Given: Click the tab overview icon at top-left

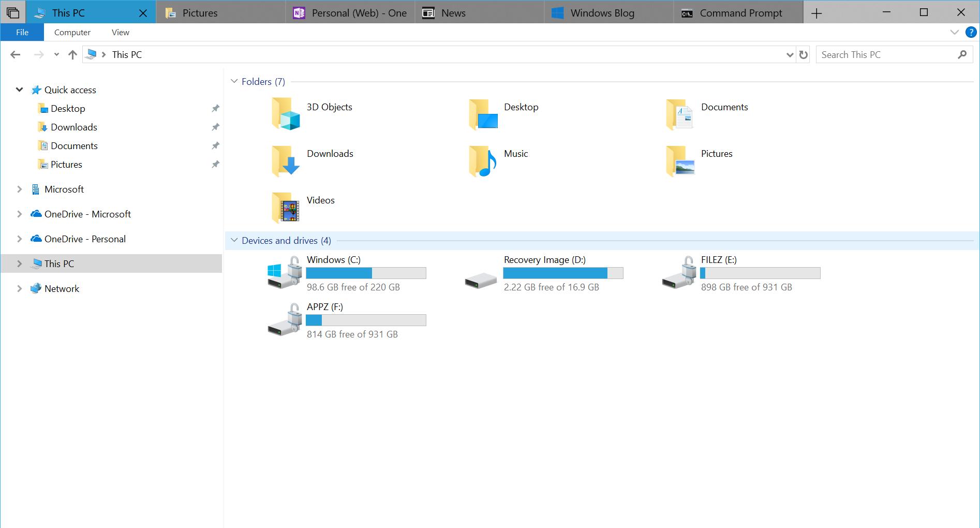Looking at the screenshot, I should (x=13, y=13).
